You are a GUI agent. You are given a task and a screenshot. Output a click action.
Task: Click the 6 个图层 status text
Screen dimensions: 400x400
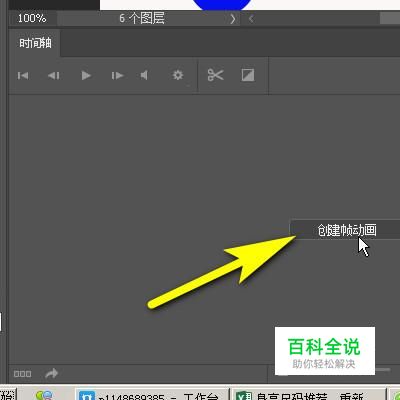point(142,18)
